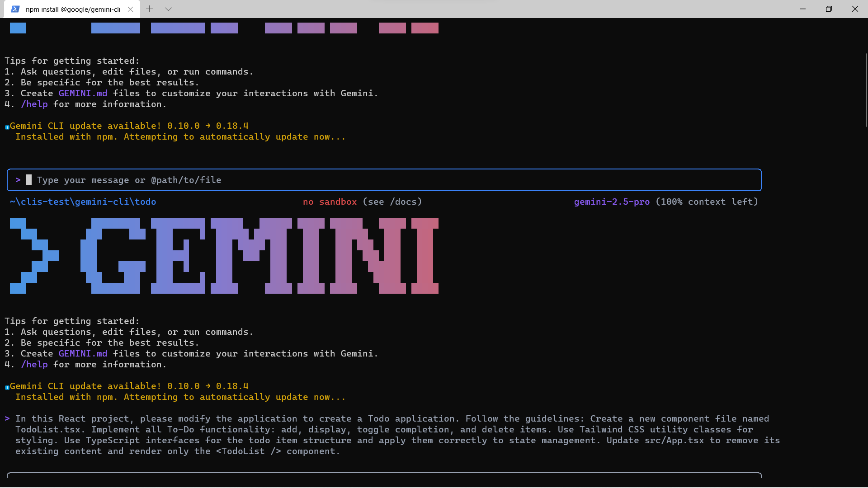Click the info icon beside the lower update notice
The width and height of the screenshot is (868, 488).
pos(7,387)
